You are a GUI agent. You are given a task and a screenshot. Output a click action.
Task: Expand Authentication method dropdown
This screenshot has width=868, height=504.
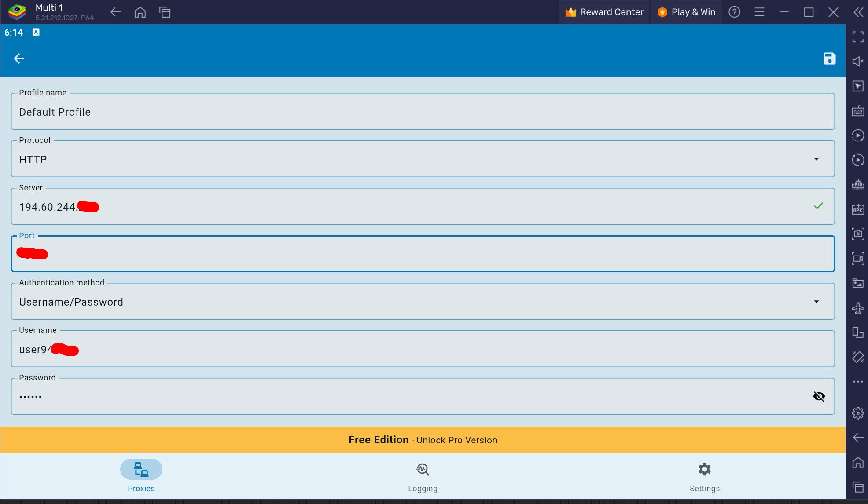tap(817, 301)
